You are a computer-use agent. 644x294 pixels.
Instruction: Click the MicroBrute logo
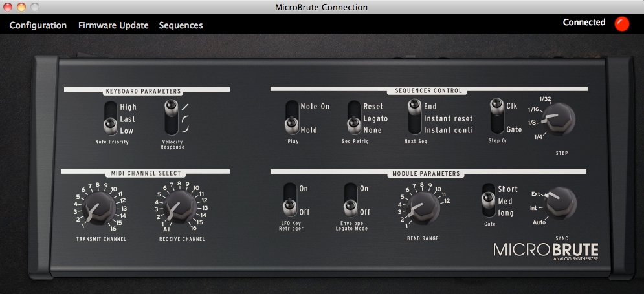click(546, 251)
